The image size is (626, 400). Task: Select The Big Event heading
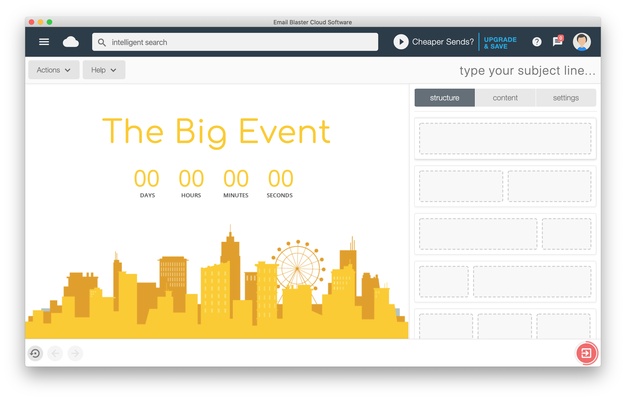click(216, 132)
